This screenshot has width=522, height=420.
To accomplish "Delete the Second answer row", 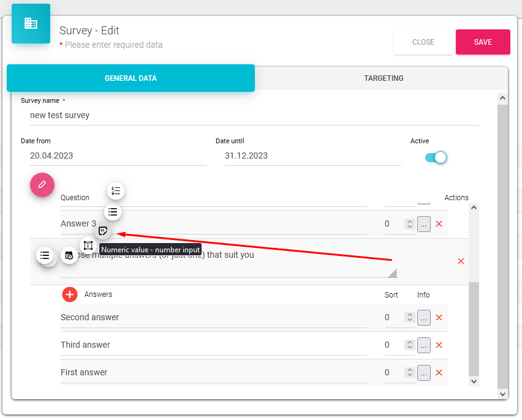I will tap(439, 317).
